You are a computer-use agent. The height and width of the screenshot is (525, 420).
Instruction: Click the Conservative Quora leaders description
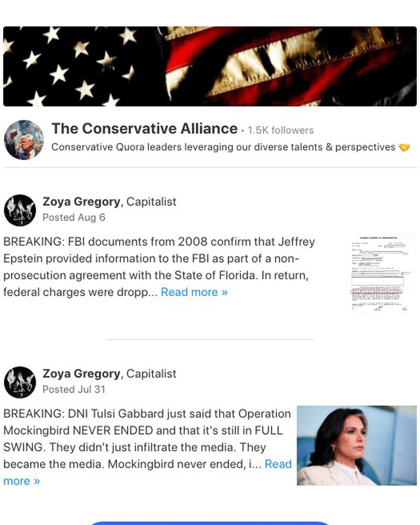coord(224,148)
